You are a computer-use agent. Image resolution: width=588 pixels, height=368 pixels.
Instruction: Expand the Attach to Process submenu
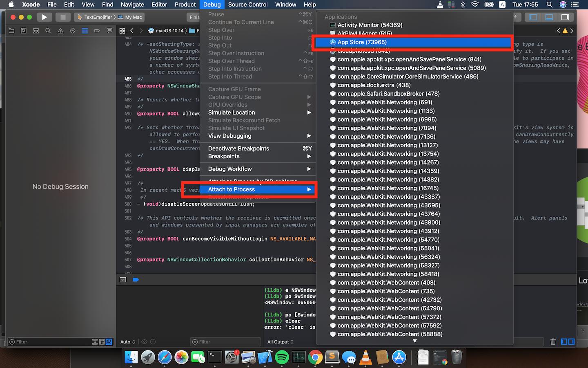[x=257, y=189]
